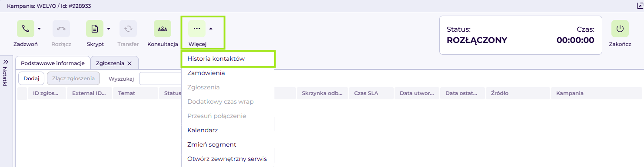Sort by the Czas SLA column
Screen dimensions: 644x167
[x=372, y=93]
